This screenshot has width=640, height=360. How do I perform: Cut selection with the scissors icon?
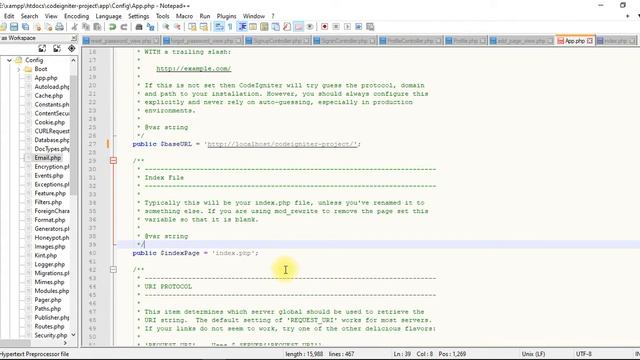(74, 27)
